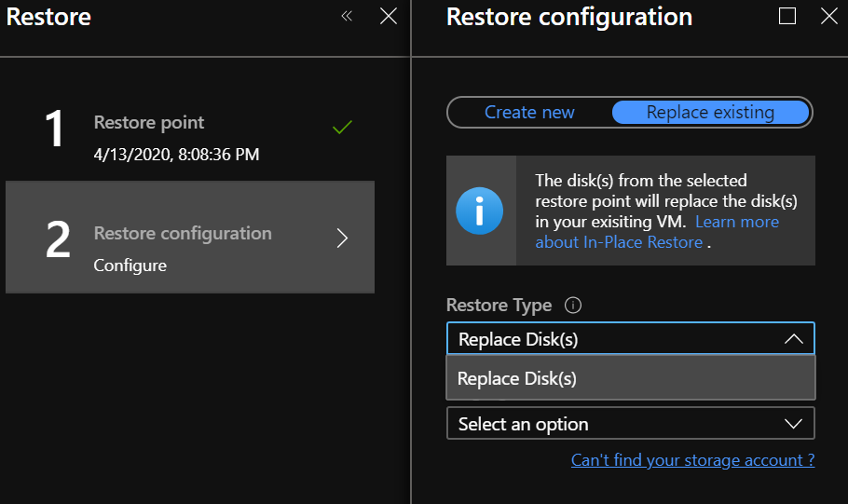Collapse the Restore panel with double chevron
The height and width of the screenshot is (504, 848).
347,16
